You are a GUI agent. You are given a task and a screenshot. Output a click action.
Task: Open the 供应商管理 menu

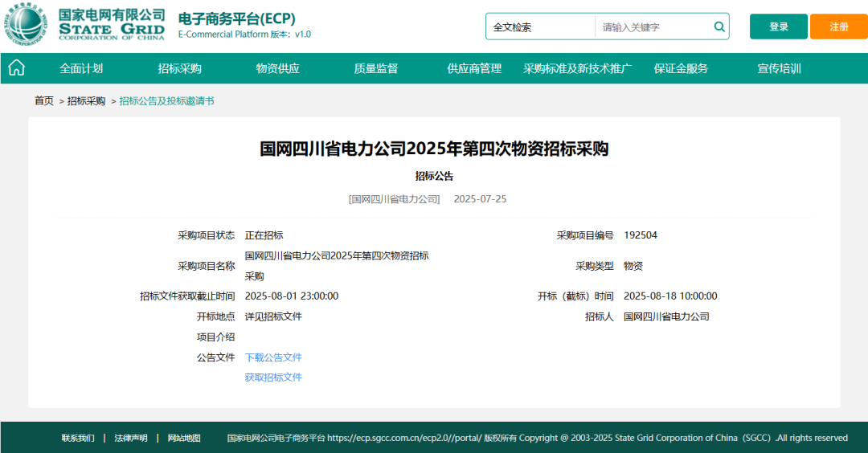point(474,68)
